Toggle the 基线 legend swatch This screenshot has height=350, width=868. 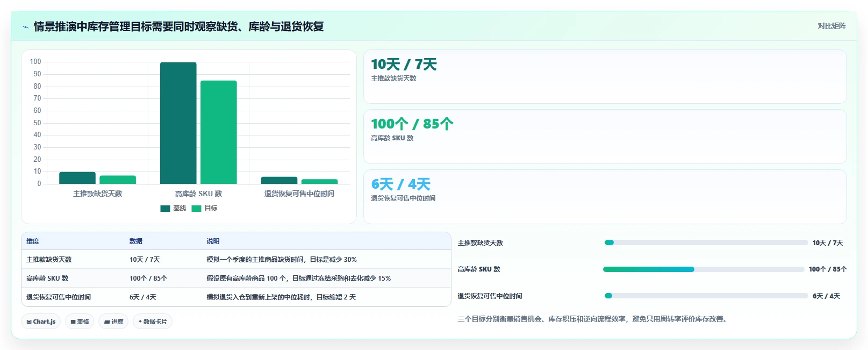point(165,208)
